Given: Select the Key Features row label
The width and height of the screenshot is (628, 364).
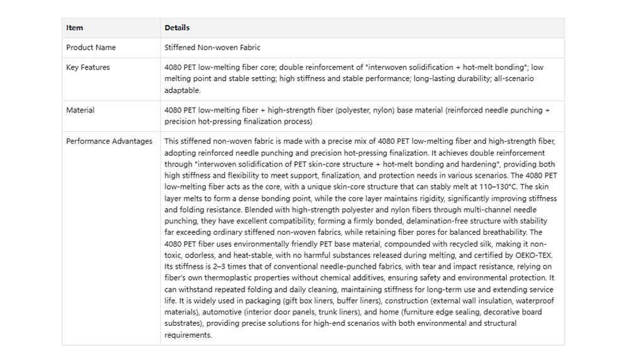Looking at the screenshot, I should (88, 67).
